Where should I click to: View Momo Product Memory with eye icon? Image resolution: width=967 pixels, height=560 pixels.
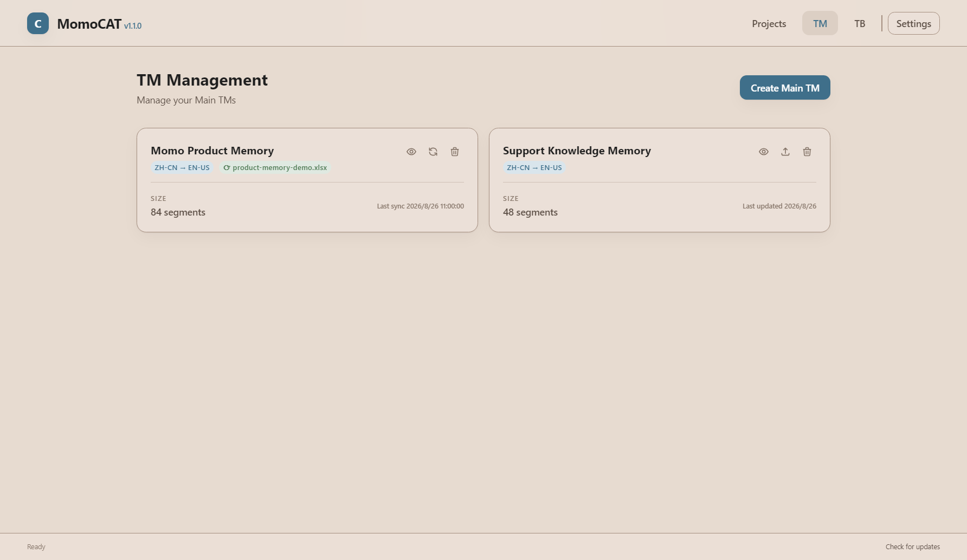click(x=411, y=152)
